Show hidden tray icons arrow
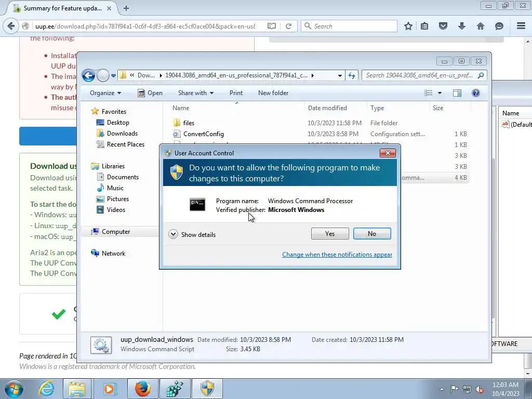Image resolution: width=532 pixels, height=399 pixels. (x=442, y=389)
